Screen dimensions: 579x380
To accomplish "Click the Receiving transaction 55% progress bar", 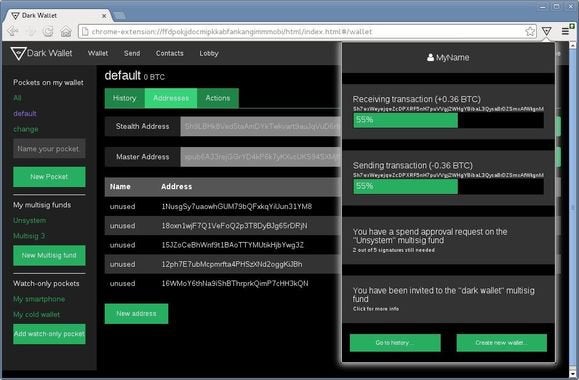I will [x=448, y=120].
